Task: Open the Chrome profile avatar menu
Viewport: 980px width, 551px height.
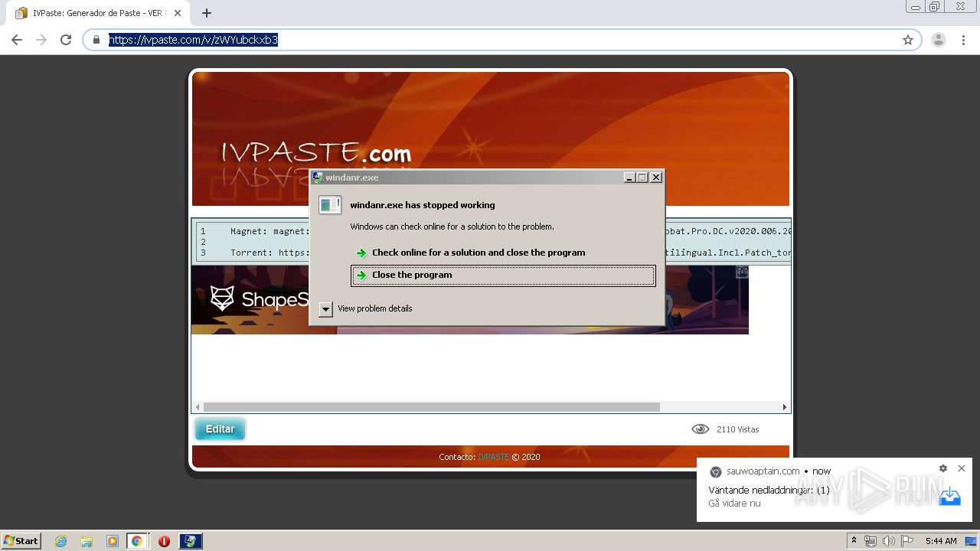Action: (939, 40)
